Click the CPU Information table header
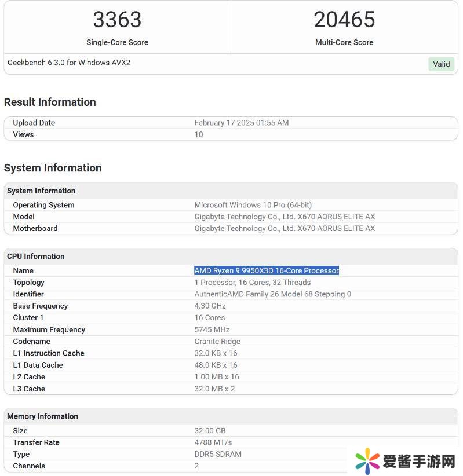 36,256
